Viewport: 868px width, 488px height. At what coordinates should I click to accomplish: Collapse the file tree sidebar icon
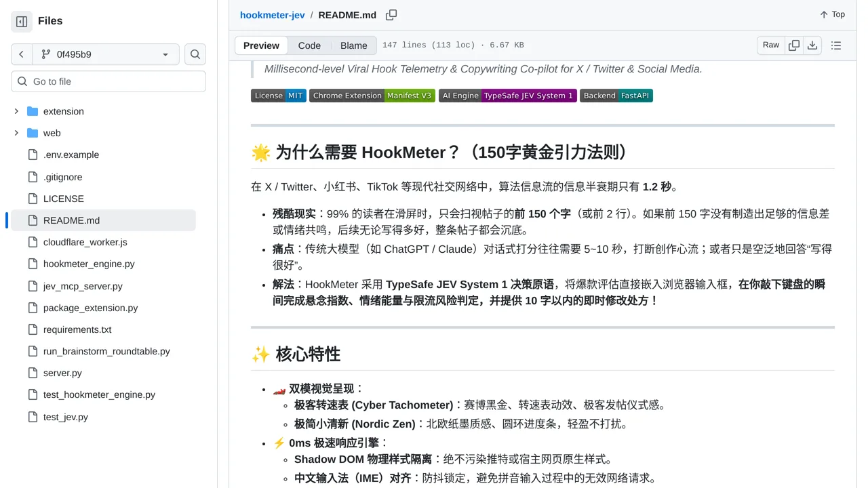22,22
